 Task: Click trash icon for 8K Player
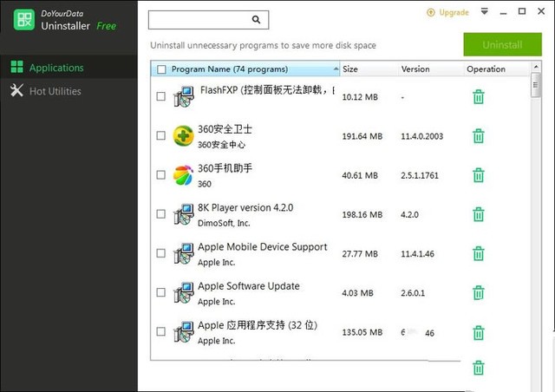click(478, 214)
